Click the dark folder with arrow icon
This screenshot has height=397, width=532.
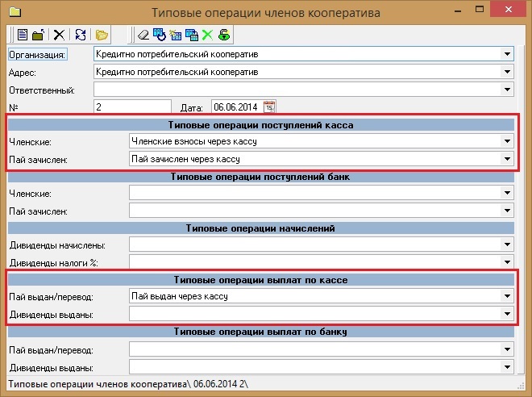(39, 35)
